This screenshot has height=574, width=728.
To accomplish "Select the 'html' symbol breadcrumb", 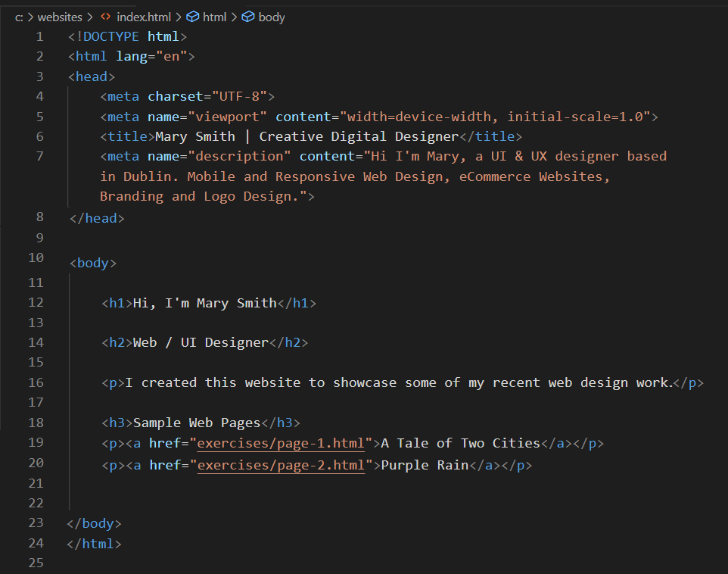I will click(214, 17).
